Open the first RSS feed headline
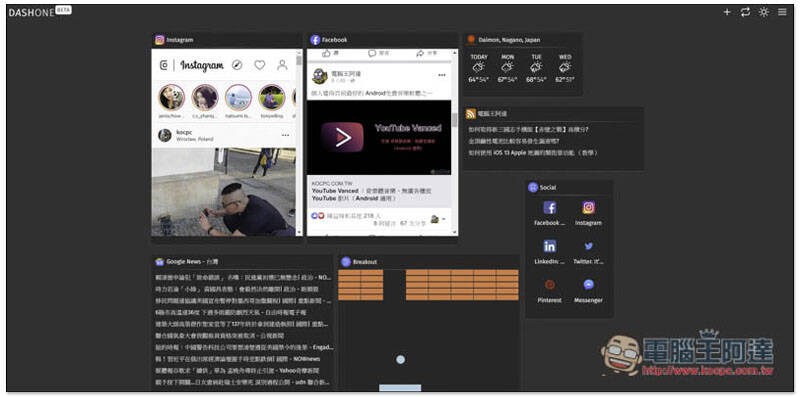 [529, 130]
